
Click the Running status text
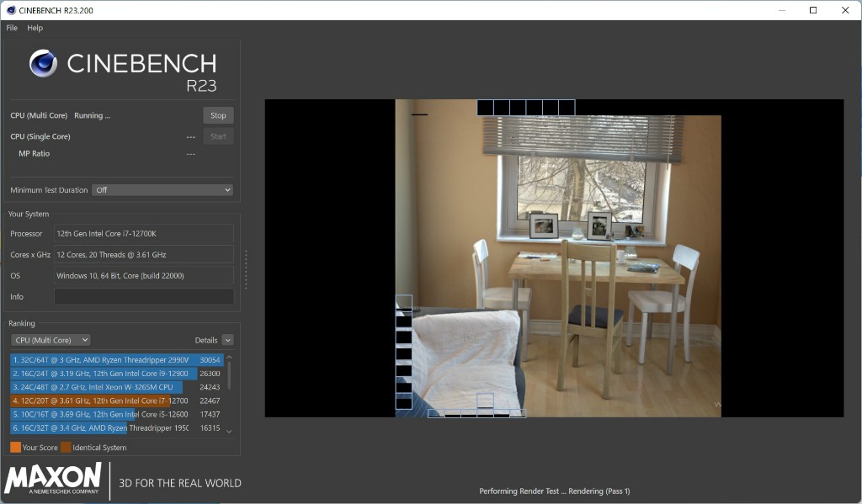pyautogui.click(x=93, y=115)
